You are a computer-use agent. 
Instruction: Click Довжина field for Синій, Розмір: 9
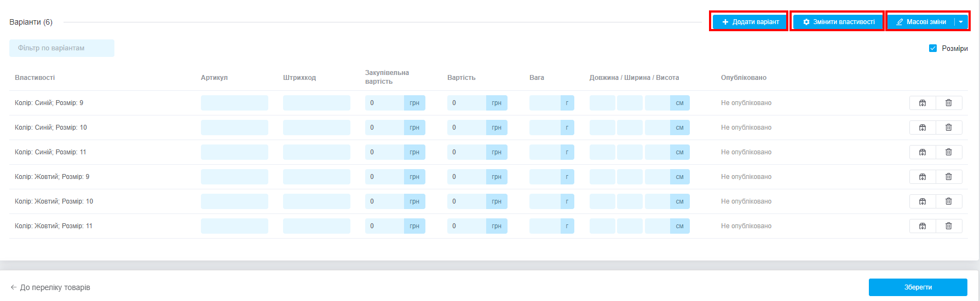pyautogui.click(x=602, y=103)
